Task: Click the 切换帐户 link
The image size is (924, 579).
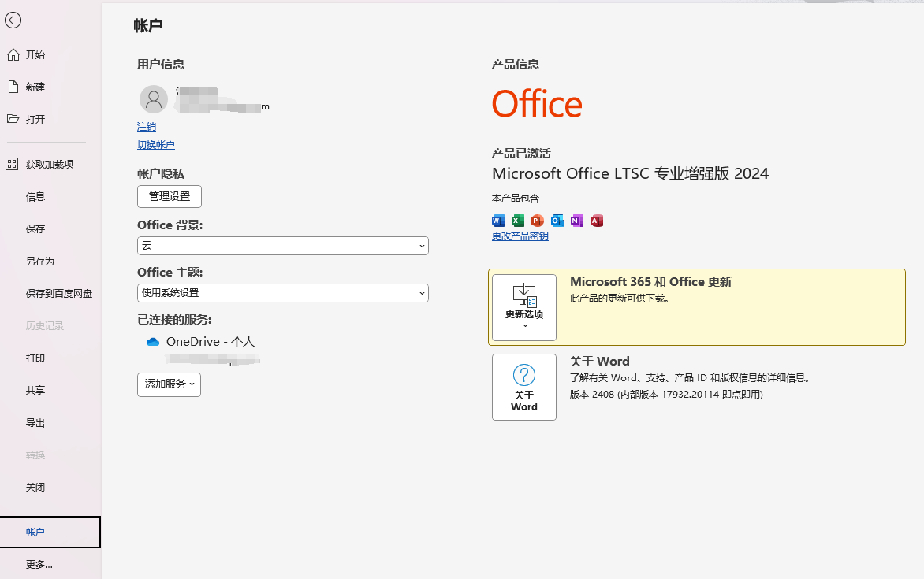Action: tap(156, 145)
